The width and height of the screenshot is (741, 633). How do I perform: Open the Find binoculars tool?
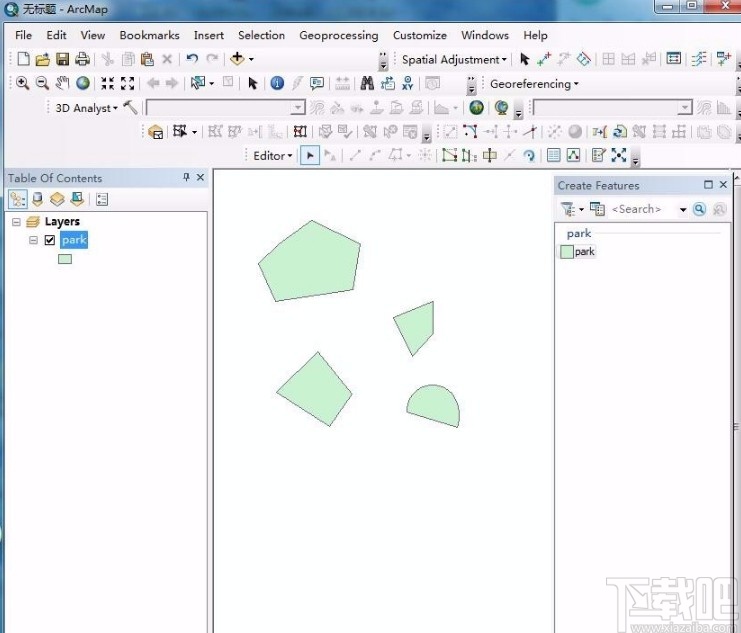point(367,84)
